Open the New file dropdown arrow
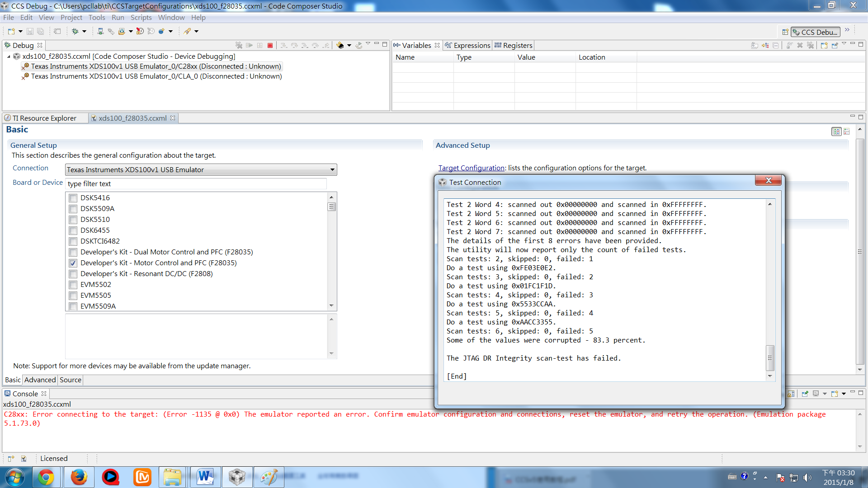Viewport: 868px width, 488px height. [x=20, y=31]
